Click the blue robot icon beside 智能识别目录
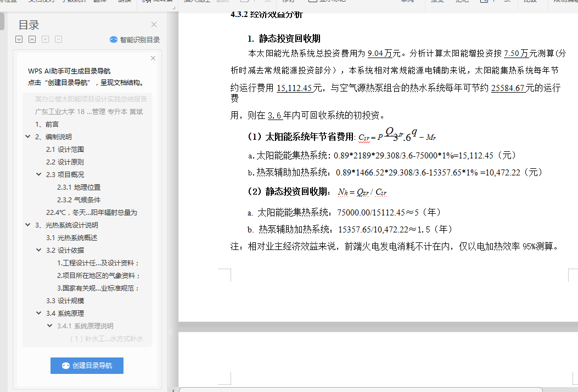The height and width of the screenshot is (392, 578). point(114,39)
